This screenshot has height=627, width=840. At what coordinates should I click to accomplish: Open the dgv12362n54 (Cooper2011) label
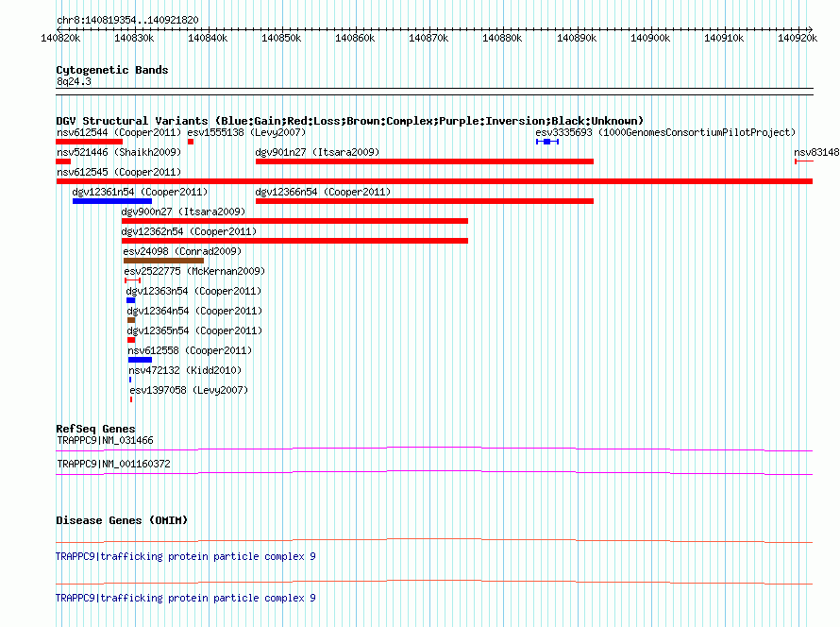[x=189, y=231]
